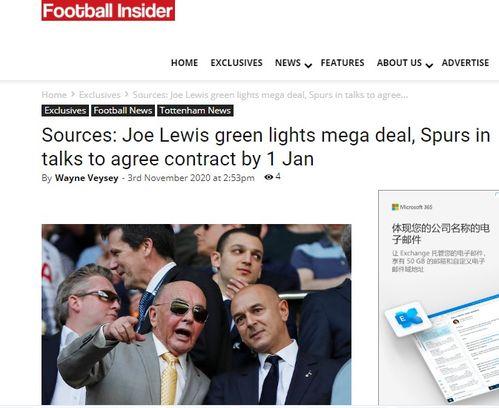Open author Wayne Veysey's profile
This screenshot has width=499, height=408.
pos(87,178)
